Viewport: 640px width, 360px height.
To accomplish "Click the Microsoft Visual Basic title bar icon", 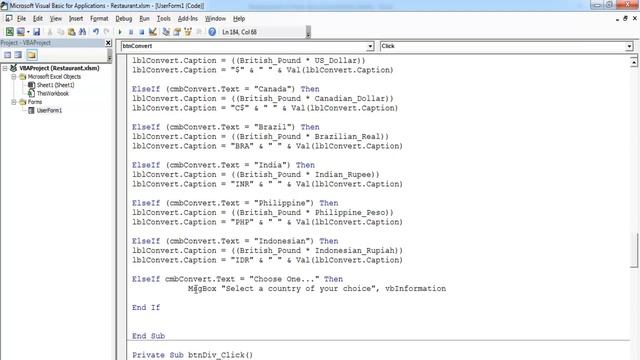I will [4, 6].
